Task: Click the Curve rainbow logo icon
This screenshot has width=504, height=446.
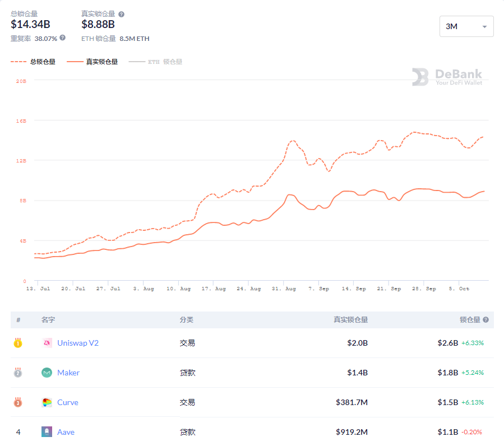Action: 47,402
